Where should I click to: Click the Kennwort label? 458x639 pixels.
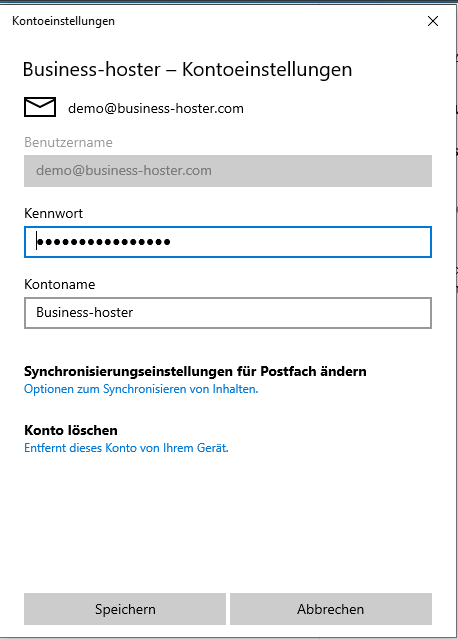coord(53,213)
